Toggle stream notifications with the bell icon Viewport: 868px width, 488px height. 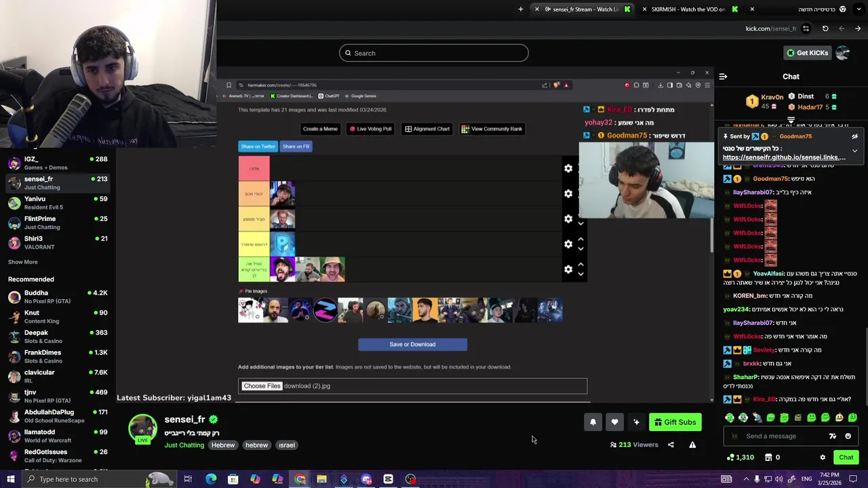pyautogui.click(x=593, y=422)
